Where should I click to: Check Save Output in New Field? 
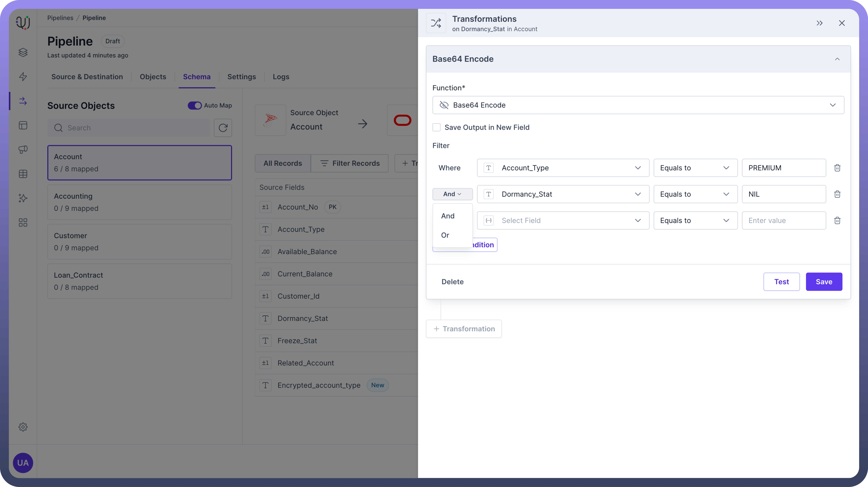pos(436,127)
